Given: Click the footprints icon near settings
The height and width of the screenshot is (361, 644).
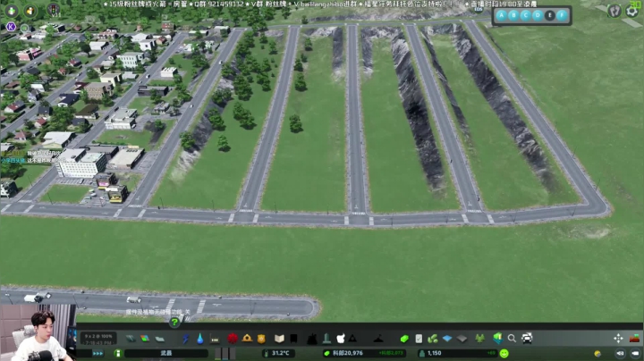Looking at the screenshot, I should pyautogui.click(x=614, y=11).
